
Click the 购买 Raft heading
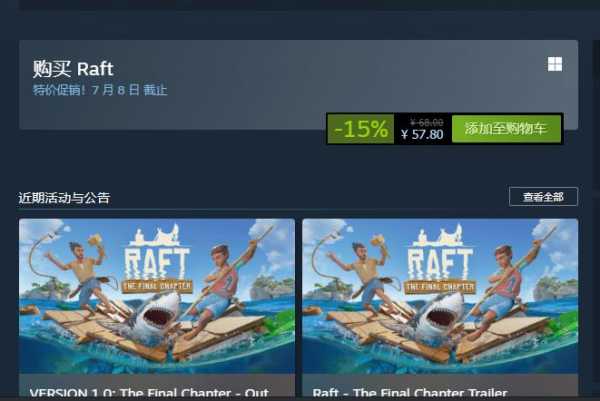tap(73, 69)
